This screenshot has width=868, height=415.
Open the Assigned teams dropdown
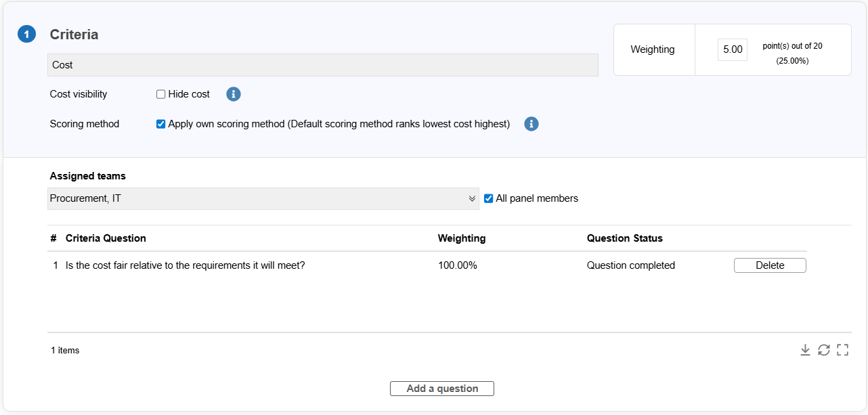[263, 198]
